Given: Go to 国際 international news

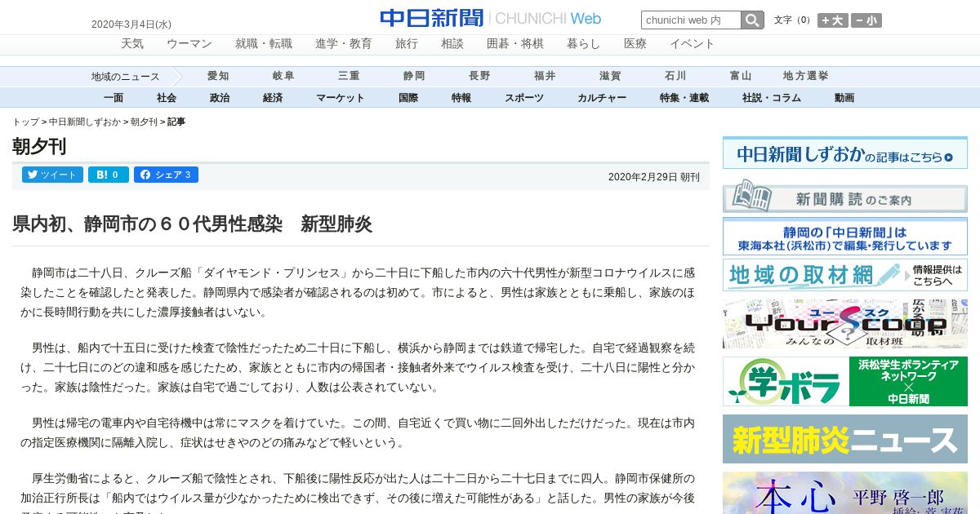Looking at the screenshot, I should point(408,98).
